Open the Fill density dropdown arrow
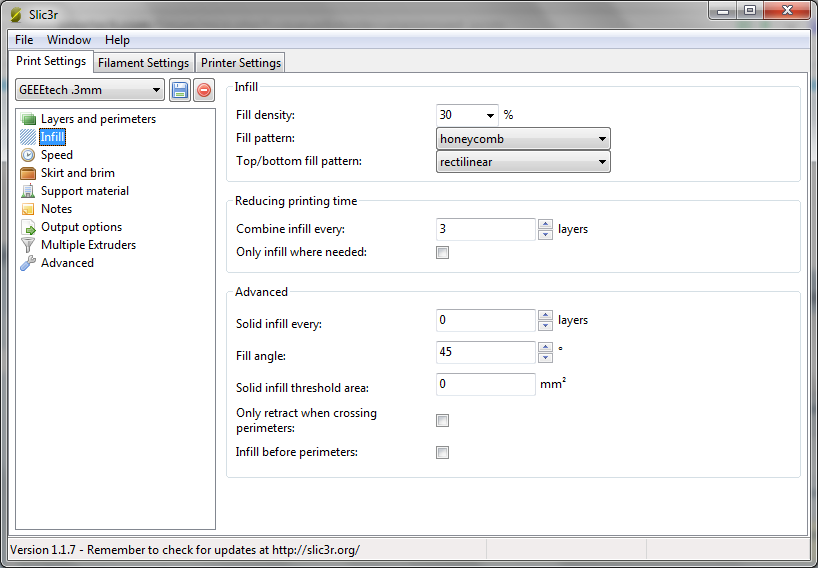The image size is (818, 568). 490,115
